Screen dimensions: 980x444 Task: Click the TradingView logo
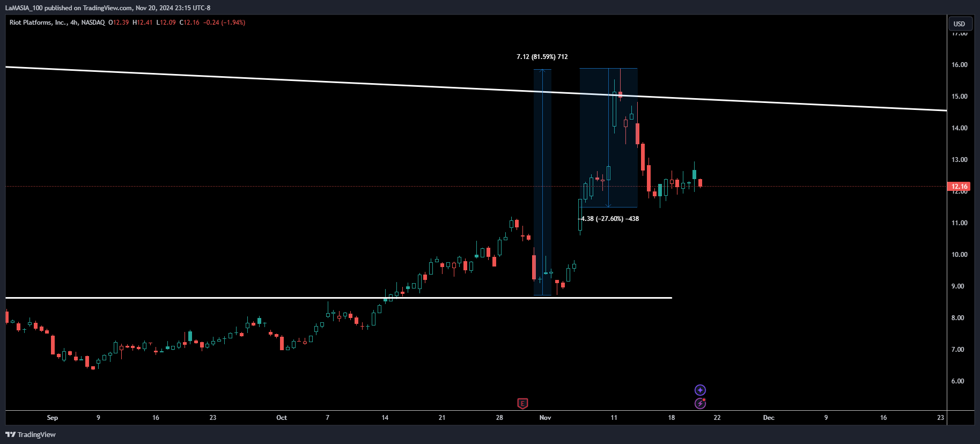pyautogui.click(x=31, y=434)
